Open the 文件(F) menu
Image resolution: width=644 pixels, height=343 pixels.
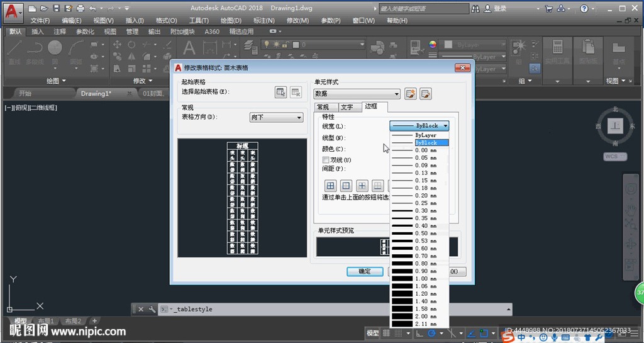tap(40, 21)
